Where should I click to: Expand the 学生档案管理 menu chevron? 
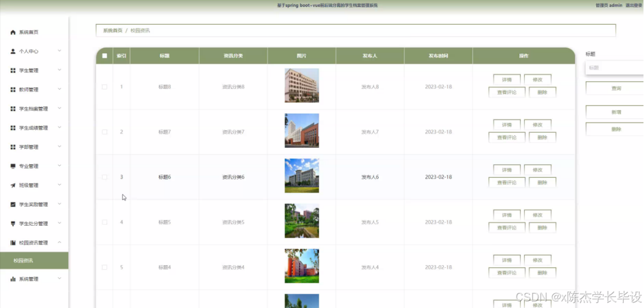59,108
